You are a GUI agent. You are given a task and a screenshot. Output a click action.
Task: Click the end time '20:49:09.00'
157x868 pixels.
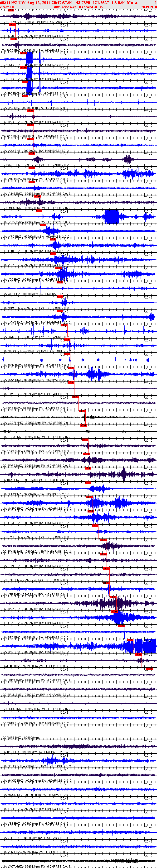[x=149, y=7]
